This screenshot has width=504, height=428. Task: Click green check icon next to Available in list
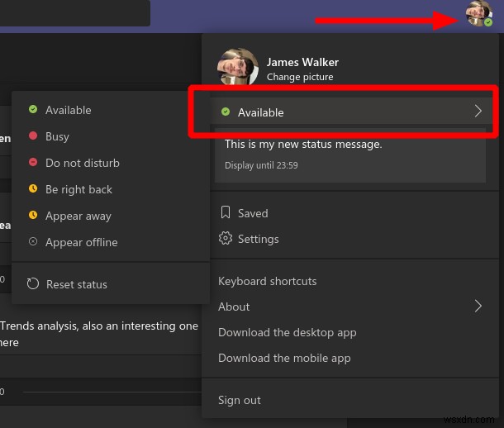pyautogui.click(x=33, y=109)
